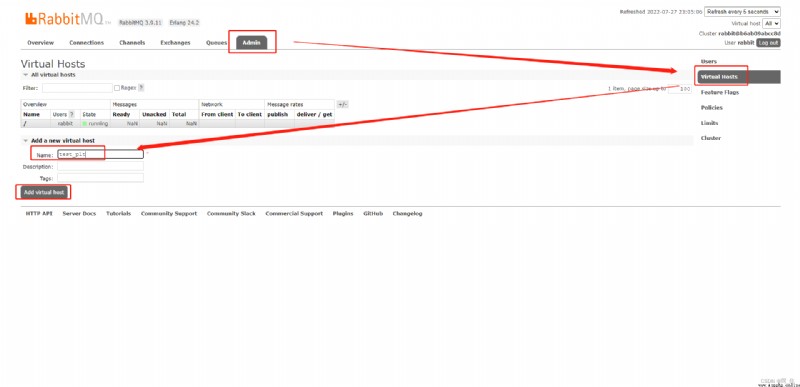
Task: Select the Admin tab
Action: coord(251,43)
